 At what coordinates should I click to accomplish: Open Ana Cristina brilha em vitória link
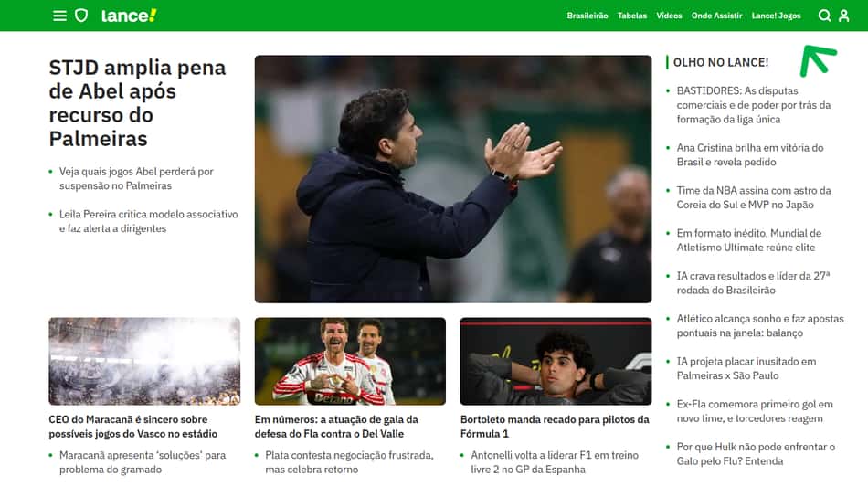click(x=750, y=155)
